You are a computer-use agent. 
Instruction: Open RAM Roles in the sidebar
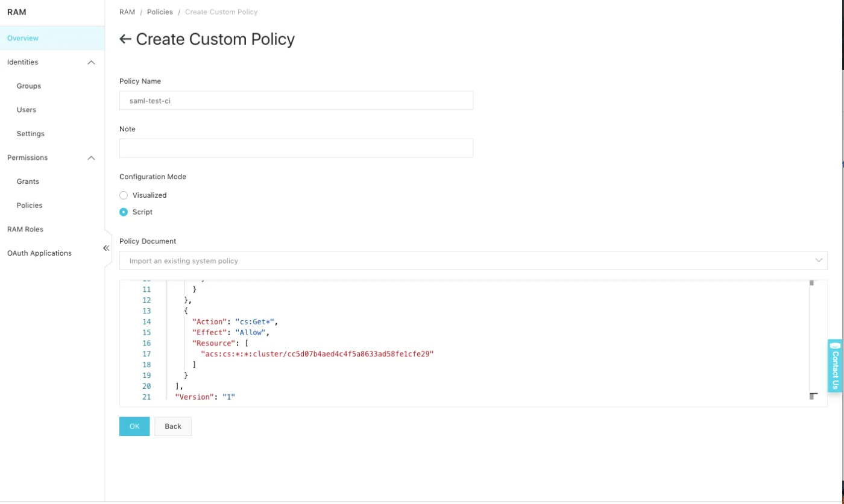[25, 229]
